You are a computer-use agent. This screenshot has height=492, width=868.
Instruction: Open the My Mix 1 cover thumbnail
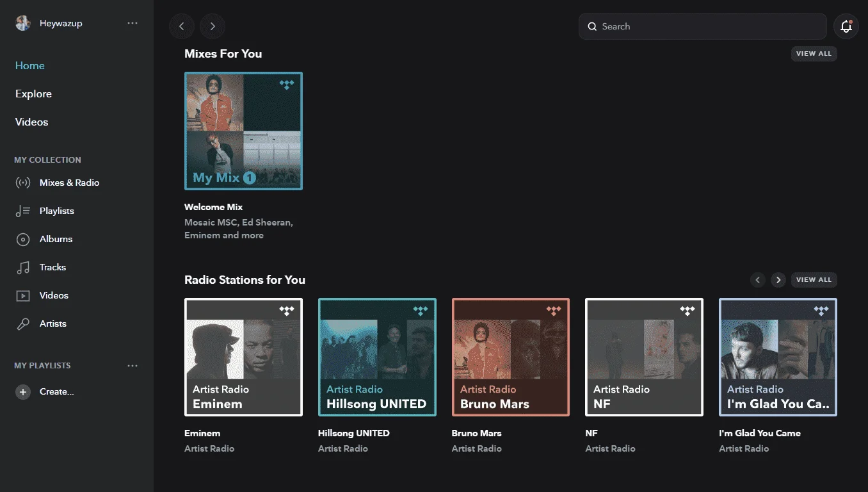[x=243, y=131]
